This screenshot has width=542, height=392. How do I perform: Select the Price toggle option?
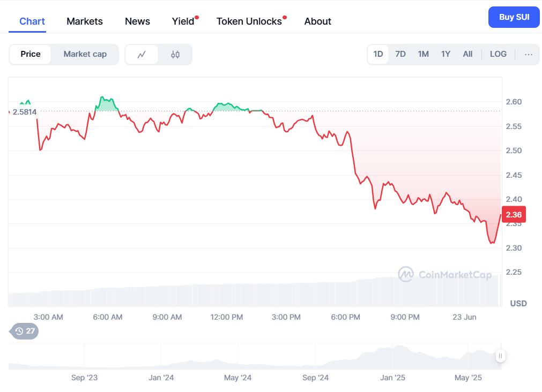(x=31, y=54)
